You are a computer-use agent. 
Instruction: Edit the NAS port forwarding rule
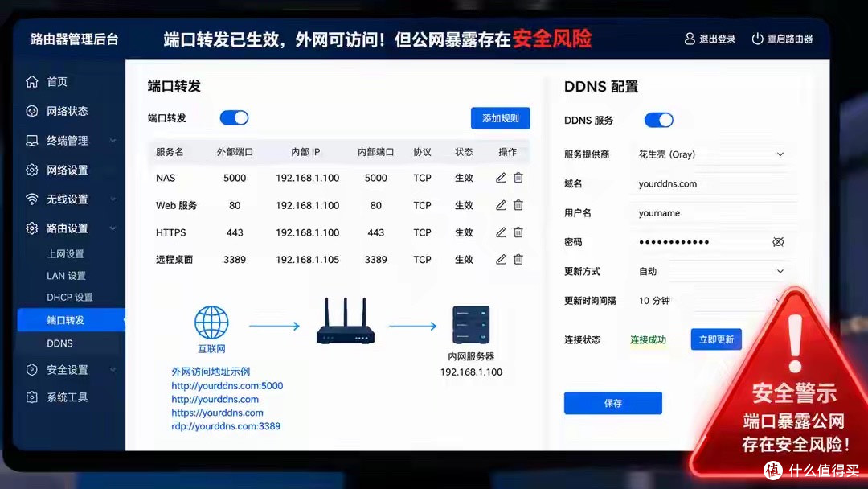(x=501, y=178)
